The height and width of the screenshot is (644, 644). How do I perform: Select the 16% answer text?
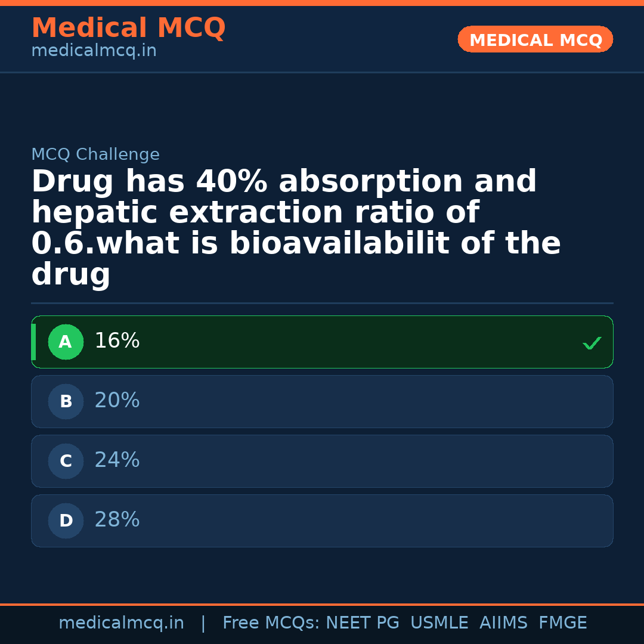click(x=117, y=341)
